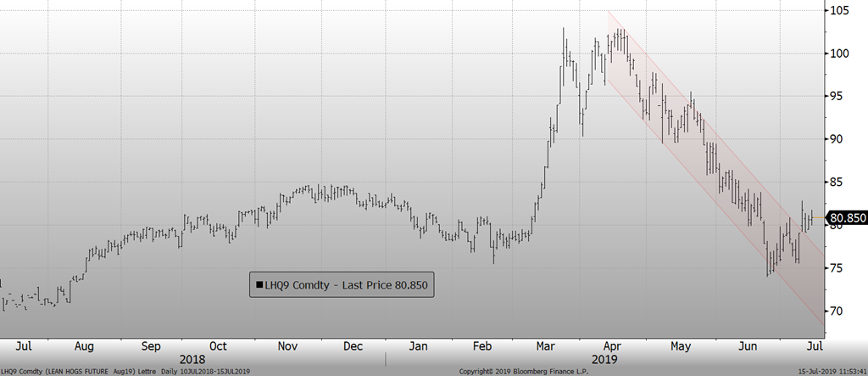Click the Jun month label
868x376 pixels.
tap(748, 346)
